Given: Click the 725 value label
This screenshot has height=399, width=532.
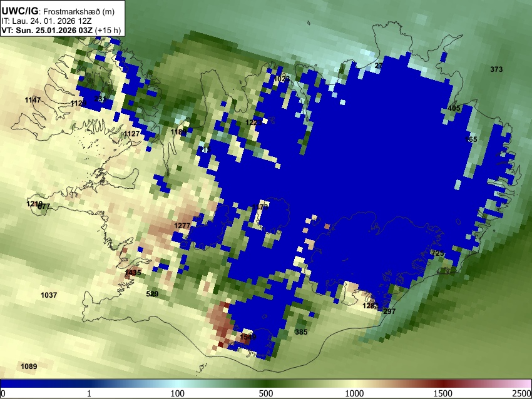Looking at the screenshot, I should coord(437,253).
